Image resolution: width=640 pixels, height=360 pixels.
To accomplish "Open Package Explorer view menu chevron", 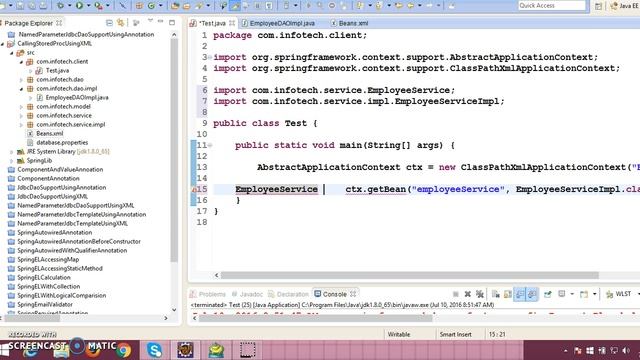I will [x=150, y=21].
